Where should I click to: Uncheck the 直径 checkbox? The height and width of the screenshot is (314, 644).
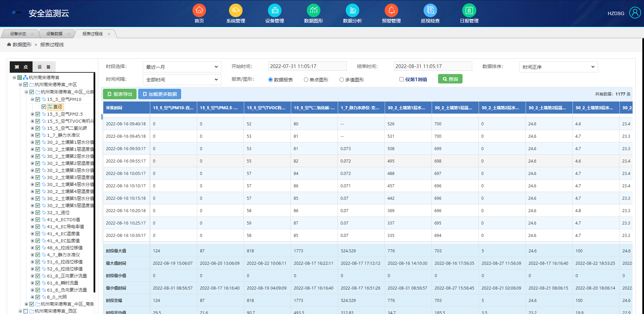(x=44, y=107)
